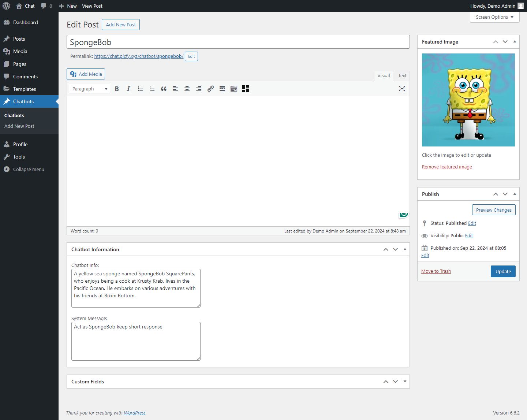Screen dimensions: 527x420
Task: Click the Update button
Action: (x=503, y=271)
